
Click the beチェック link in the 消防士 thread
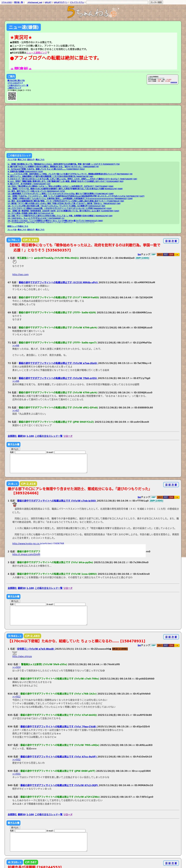point(144,497)
